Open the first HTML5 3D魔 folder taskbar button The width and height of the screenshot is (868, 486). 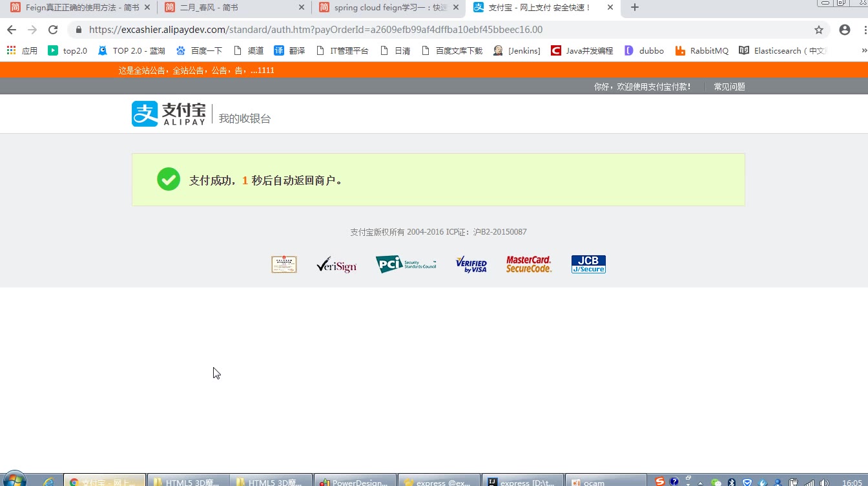[x=189, y=481]
